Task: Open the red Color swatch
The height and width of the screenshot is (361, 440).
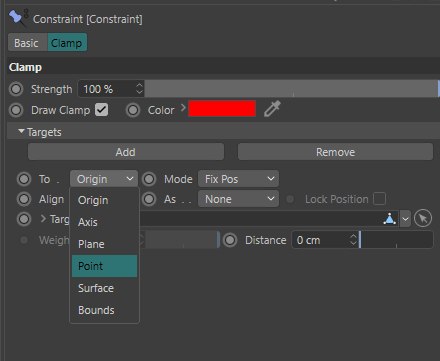Action: [x=222, y=109]
